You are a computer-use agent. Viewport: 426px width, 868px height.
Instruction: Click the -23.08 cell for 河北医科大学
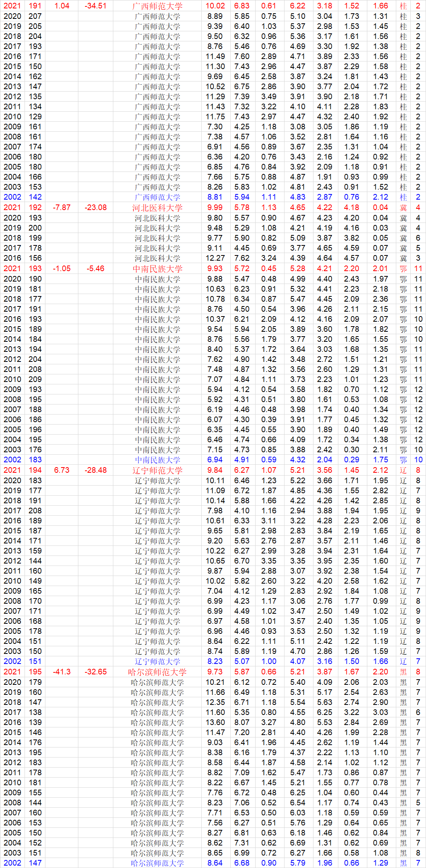click(x=96, y=208)
